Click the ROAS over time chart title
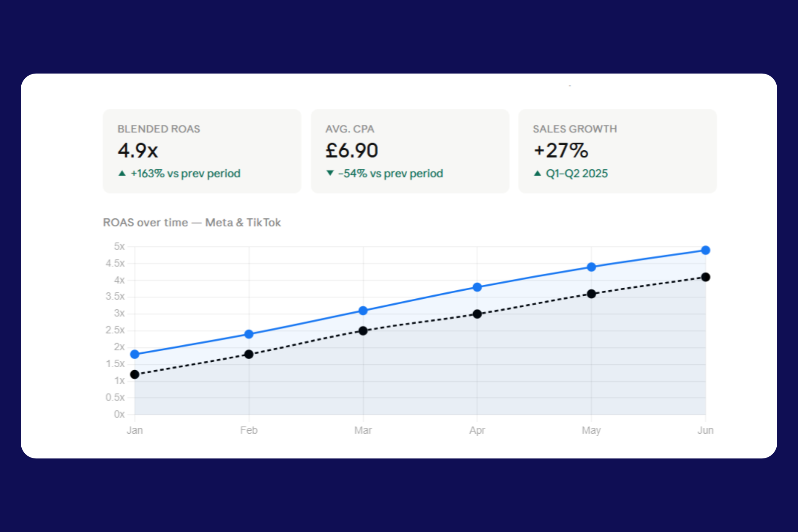The width and height of the screenshot is (798, 532). click(192, 223)
